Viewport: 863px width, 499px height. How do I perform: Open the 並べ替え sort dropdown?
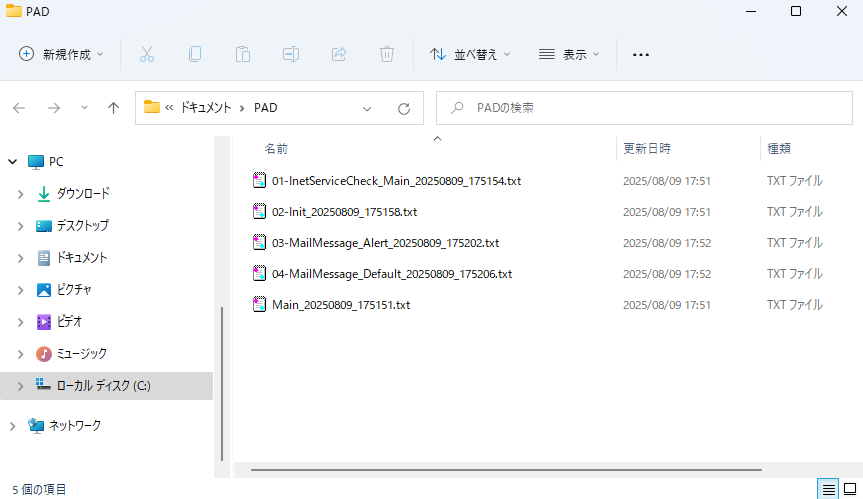pyautogui.click(x=471, y=54)
